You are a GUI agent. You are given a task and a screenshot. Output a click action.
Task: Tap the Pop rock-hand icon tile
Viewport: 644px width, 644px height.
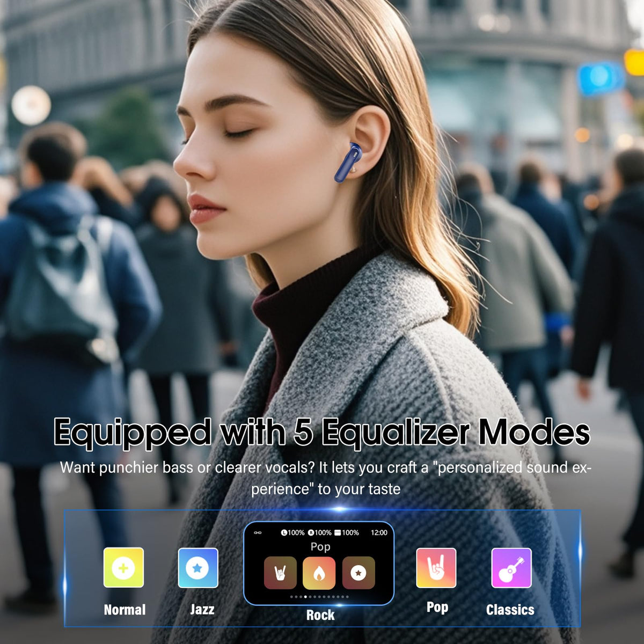click(436, 567)
